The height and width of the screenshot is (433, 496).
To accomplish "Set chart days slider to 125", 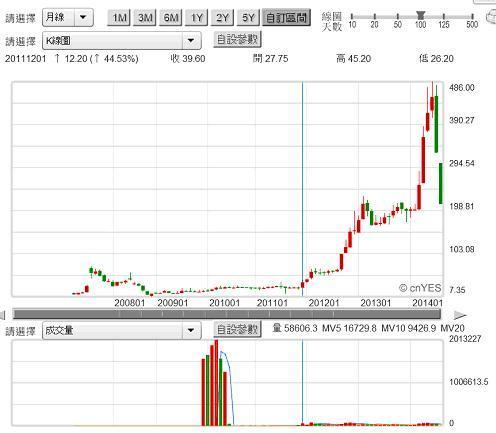I will [444, 16].
